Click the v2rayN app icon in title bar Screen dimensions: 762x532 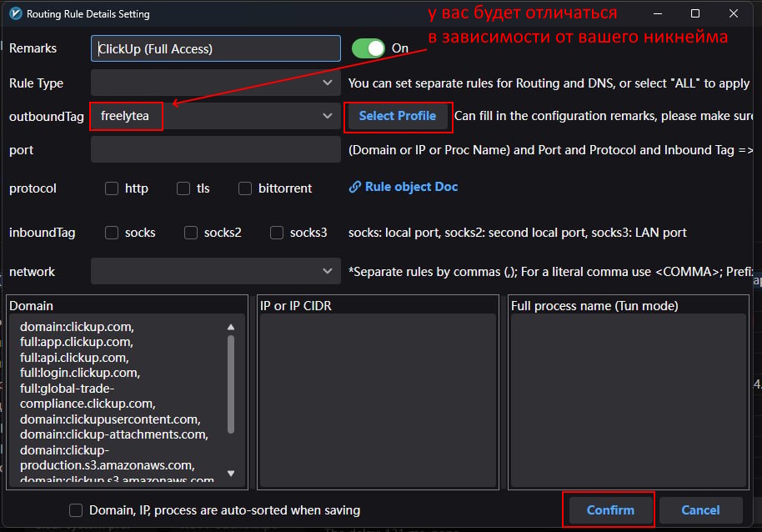point(14,14)
